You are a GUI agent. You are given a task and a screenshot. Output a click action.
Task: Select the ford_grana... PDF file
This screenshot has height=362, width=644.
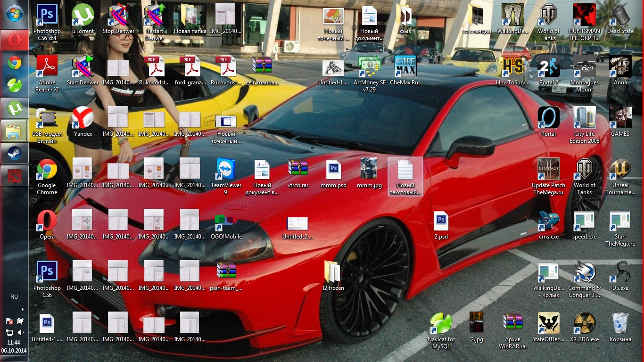point(190,70)
